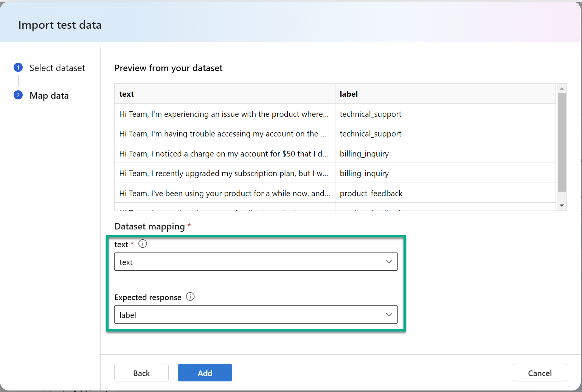Click the preview table's scroll up arrow
582x392 pixels.
click(562, 88)
